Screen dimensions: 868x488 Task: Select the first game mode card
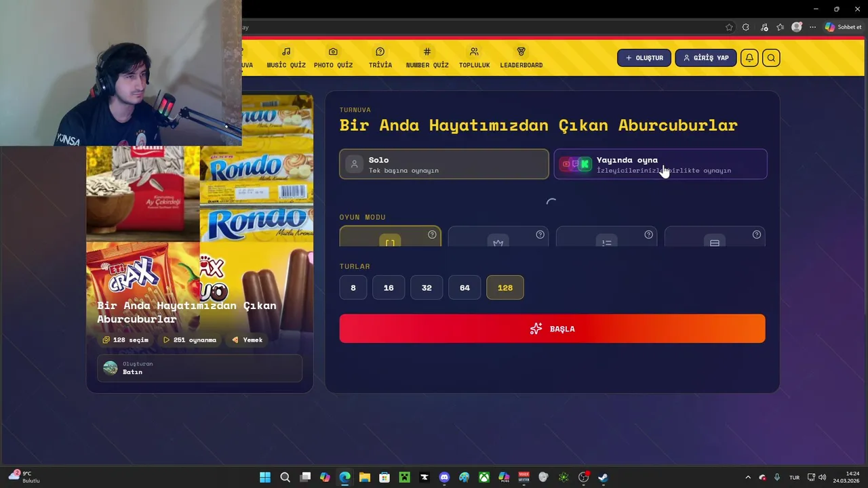coord(390,237)
